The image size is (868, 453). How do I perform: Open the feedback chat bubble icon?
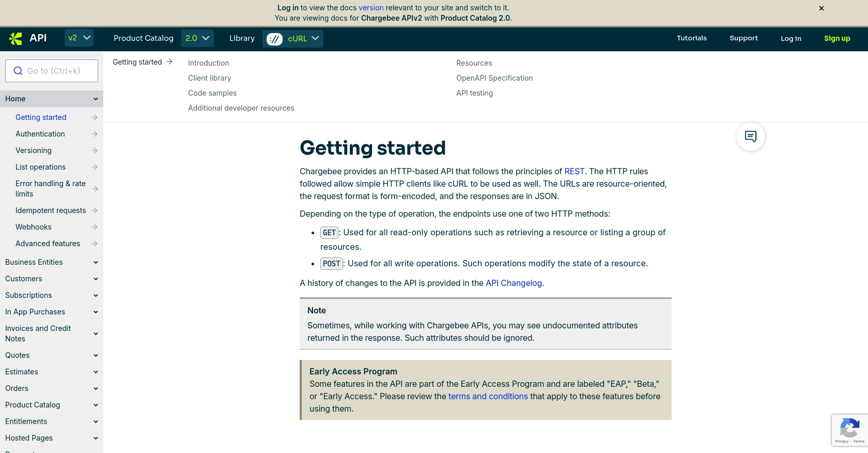coord(751,137)
